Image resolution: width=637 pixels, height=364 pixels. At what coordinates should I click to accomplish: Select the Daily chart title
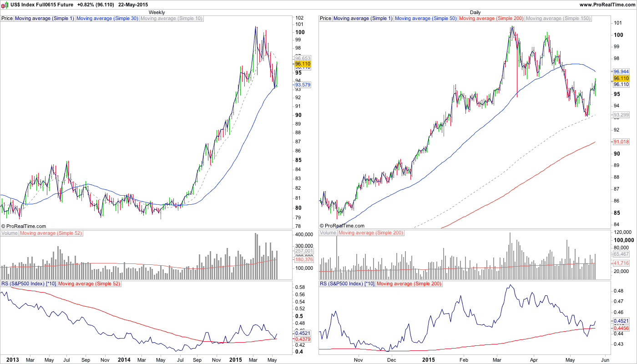pos(475,12)
